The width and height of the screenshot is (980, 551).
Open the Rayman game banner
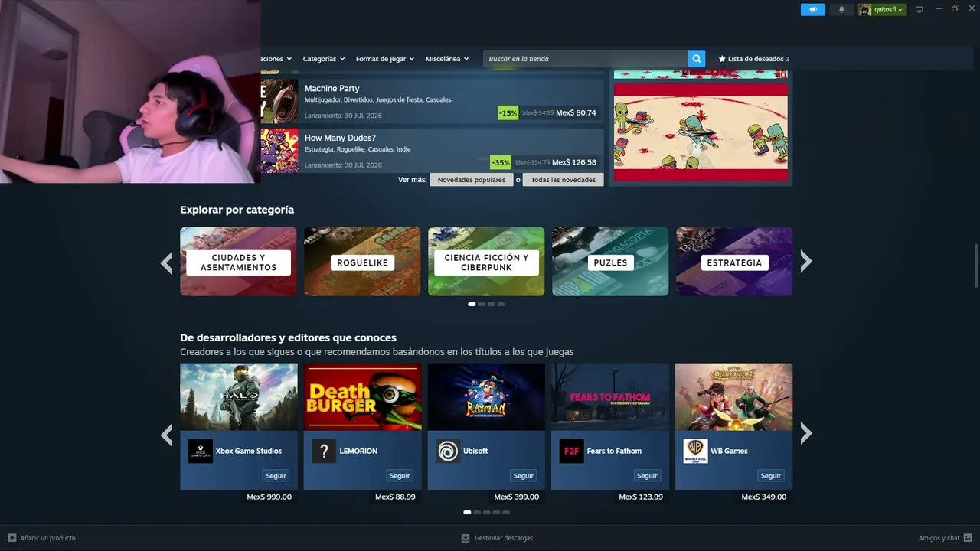click(x=486, y=397)
